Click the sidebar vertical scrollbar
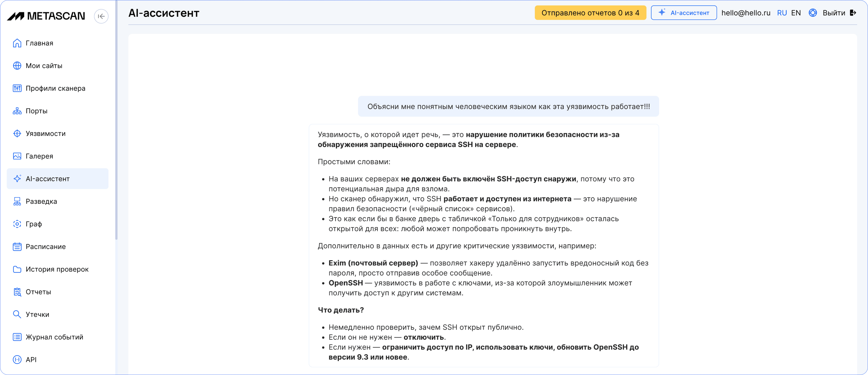868x375 pixels. [116, 120]
